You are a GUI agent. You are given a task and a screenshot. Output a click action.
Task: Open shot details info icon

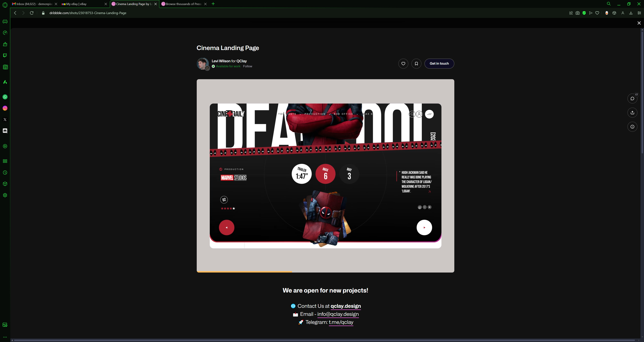[632, 127]
